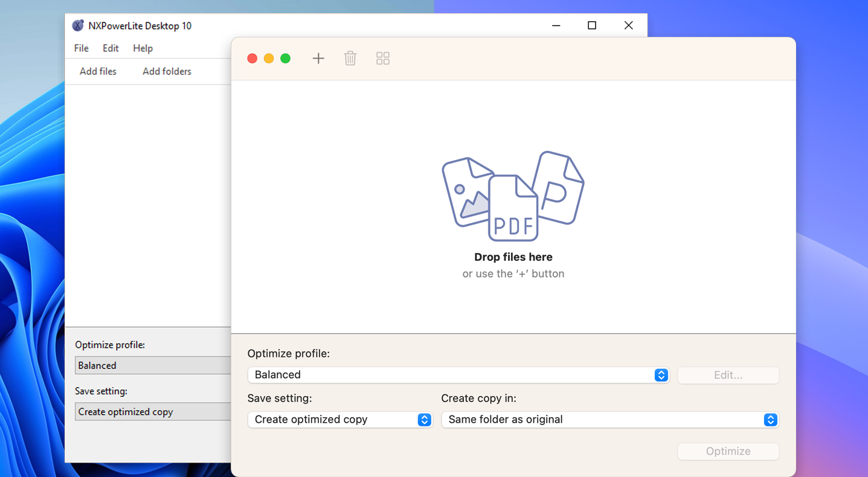
Task: Open the Edit menu in Windows app
Action: [111, 48]
